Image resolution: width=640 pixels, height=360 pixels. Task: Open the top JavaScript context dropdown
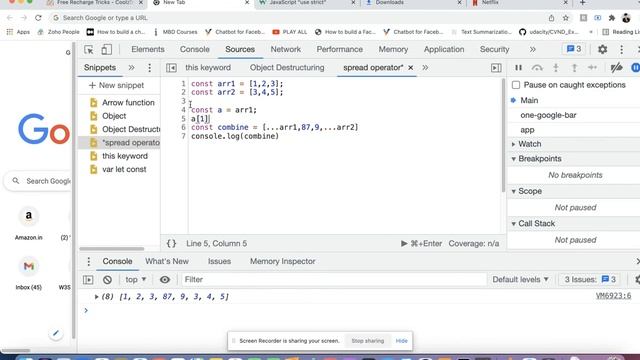pyautogui.click(x=136, y=280)
